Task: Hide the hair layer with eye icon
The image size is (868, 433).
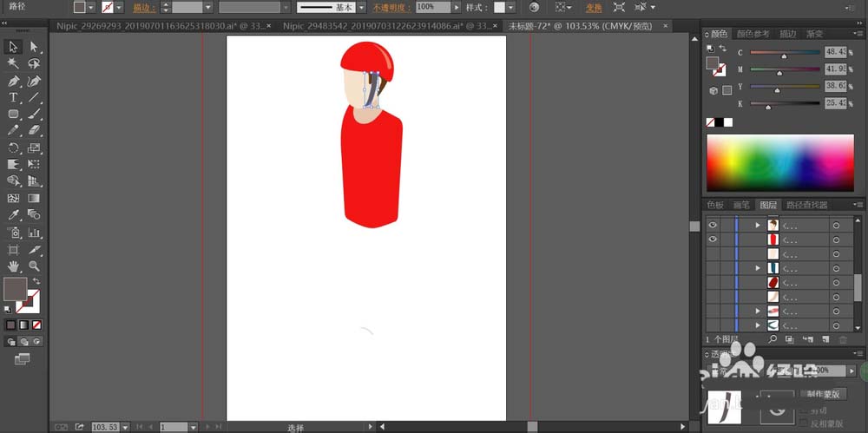Action: (x=713, y=225)
